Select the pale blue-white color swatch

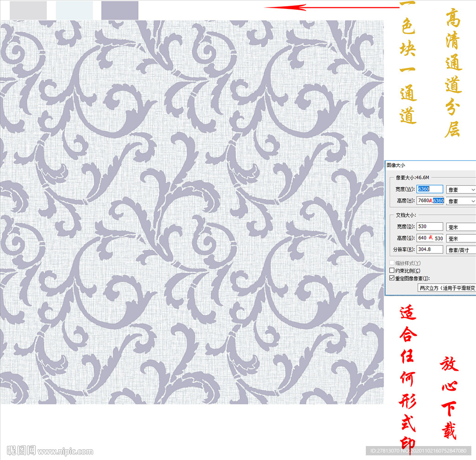(x=74, y=10)
